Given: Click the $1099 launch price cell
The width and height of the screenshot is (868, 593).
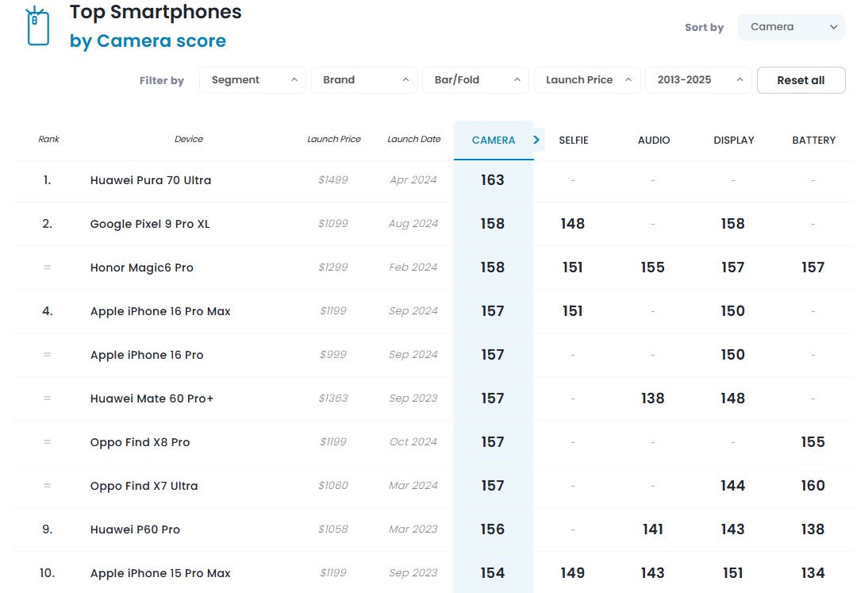Looking at the screenshot, I should [x=333, y=224].
